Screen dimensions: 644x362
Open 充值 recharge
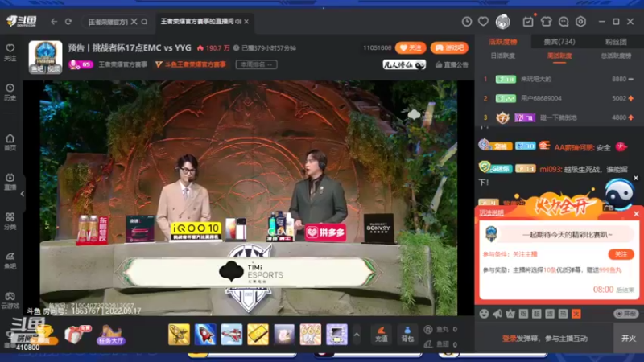381,334
